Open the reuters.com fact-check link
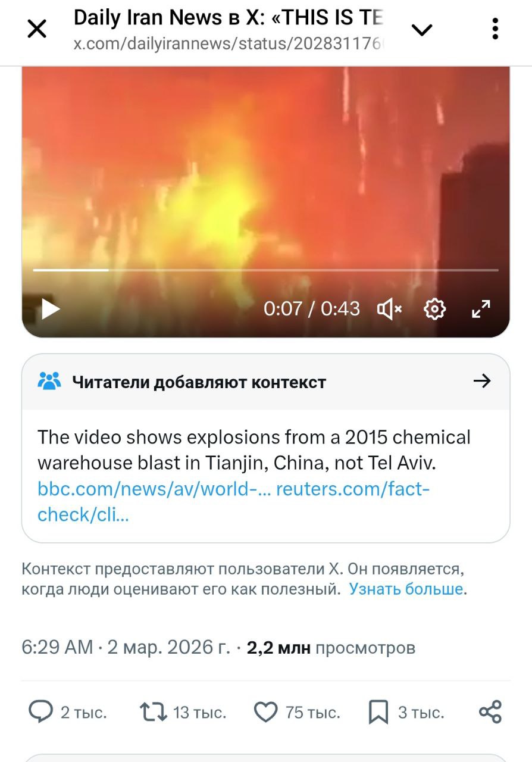This screenshot has height=762, width=532. (233, 502)
